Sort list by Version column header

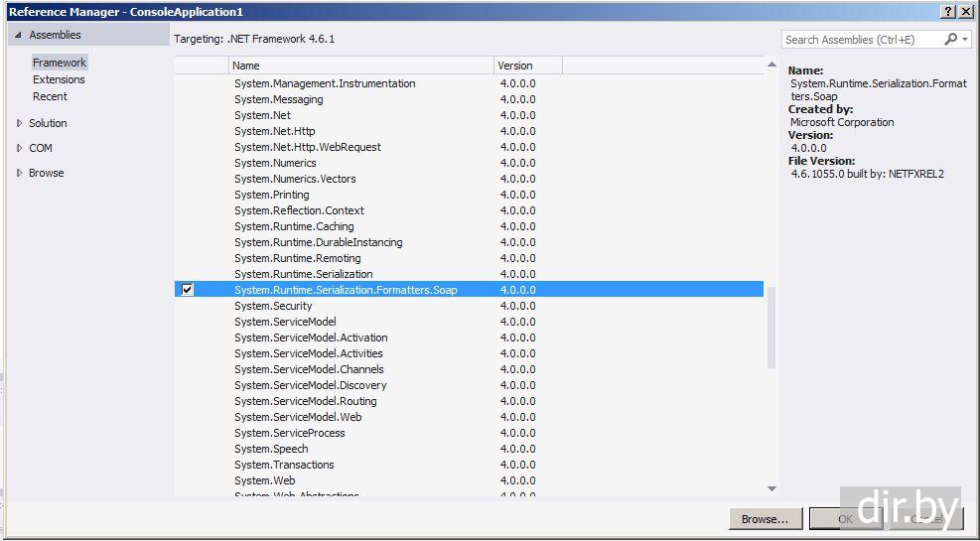pos(528,66)
